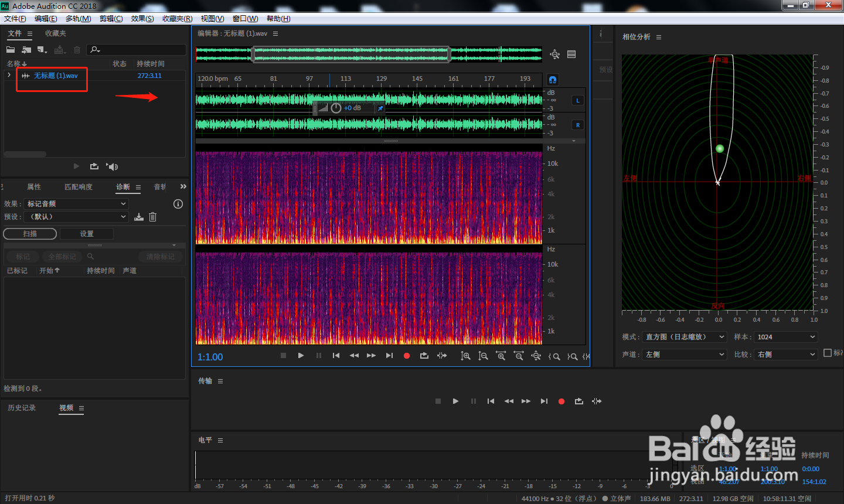844x504 pixels.
Task: Open the 效果 dropdown showing 标记音频
Action: pos(77,204)
